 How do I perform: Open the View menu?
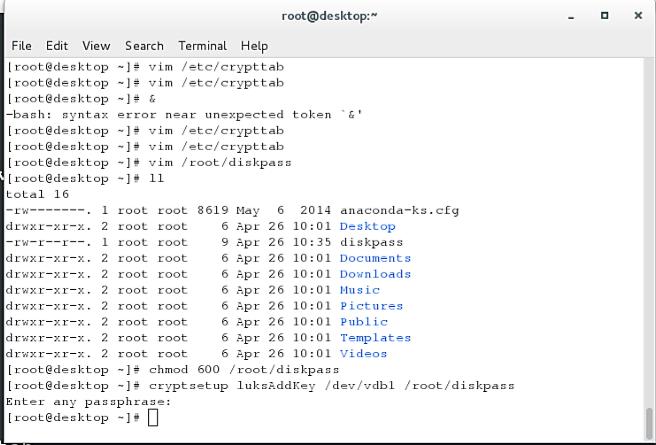(x=96, y=46)
